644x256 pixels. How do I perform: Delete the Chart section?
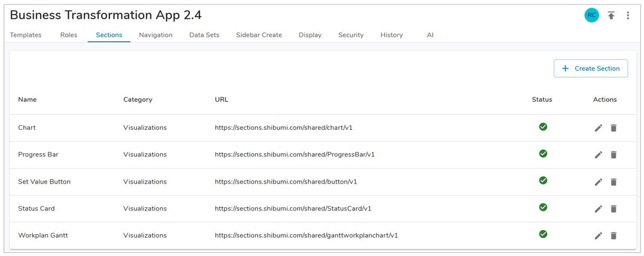pyautogui.click(x=613, y=128)
